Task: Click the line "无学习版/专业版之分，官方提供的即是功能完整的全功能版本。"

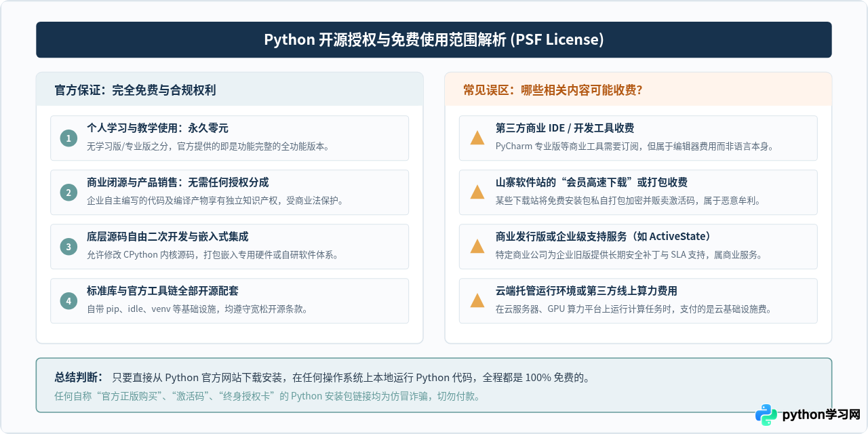Action: [x=208, y=146]
